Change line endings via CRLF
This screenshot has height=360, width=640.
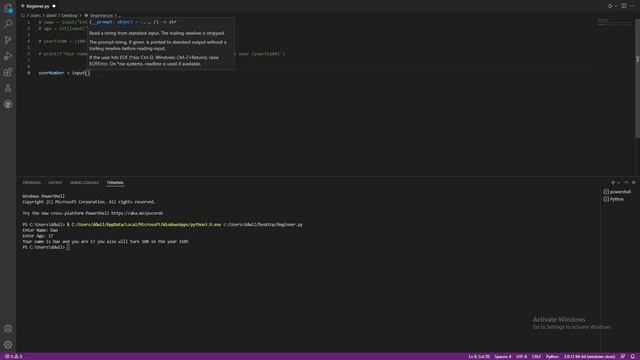tap(536, 356)
